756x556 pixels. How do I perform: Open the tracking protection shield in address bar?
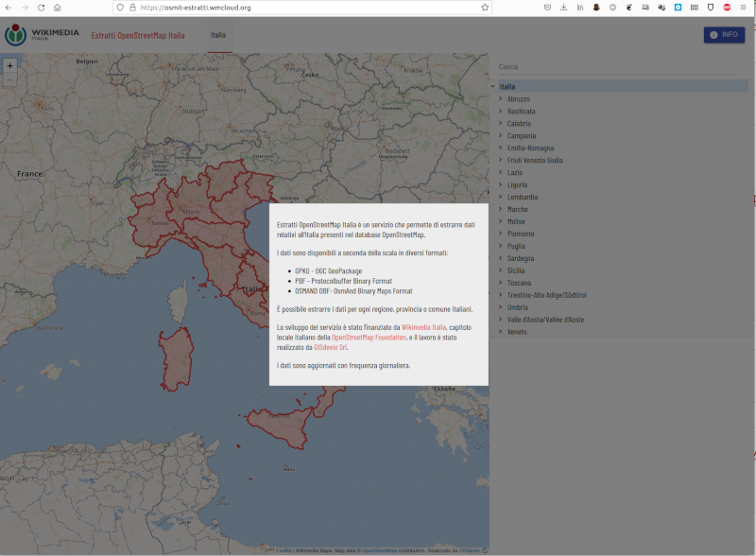click(121, 8)
